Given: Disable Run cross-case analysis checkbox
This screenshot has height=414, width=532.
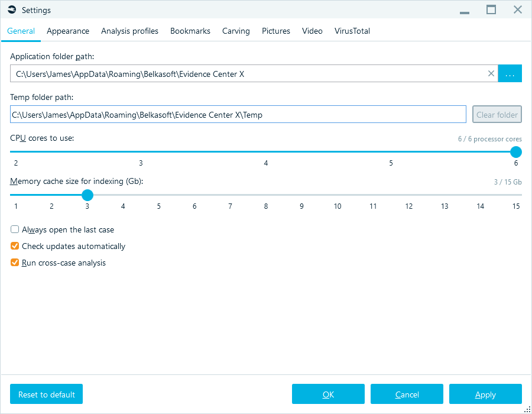Looking at the screenshot, I should [x=15, y=263].
